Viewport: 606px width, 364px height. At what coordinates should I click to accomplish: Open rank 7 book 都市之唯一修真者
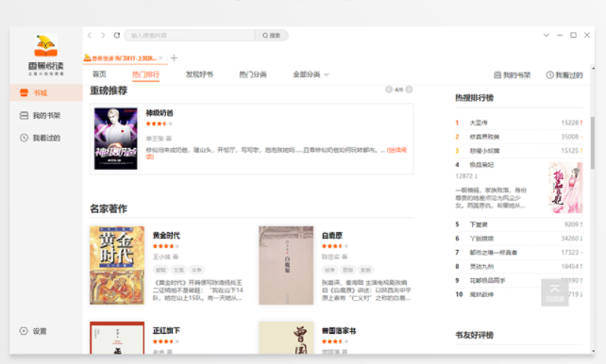pyautogui.click(x=493, y=252)
